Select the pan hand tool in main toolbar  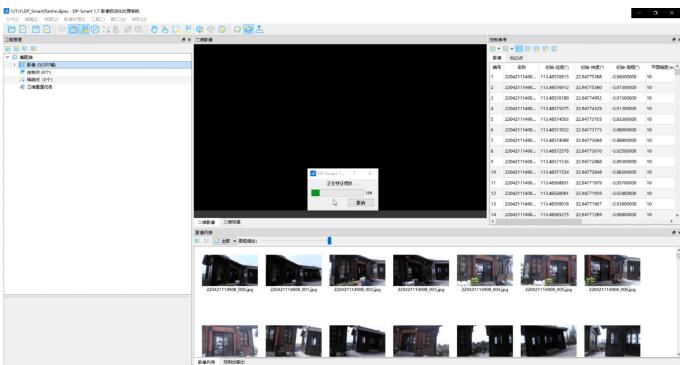click(154, 29)
